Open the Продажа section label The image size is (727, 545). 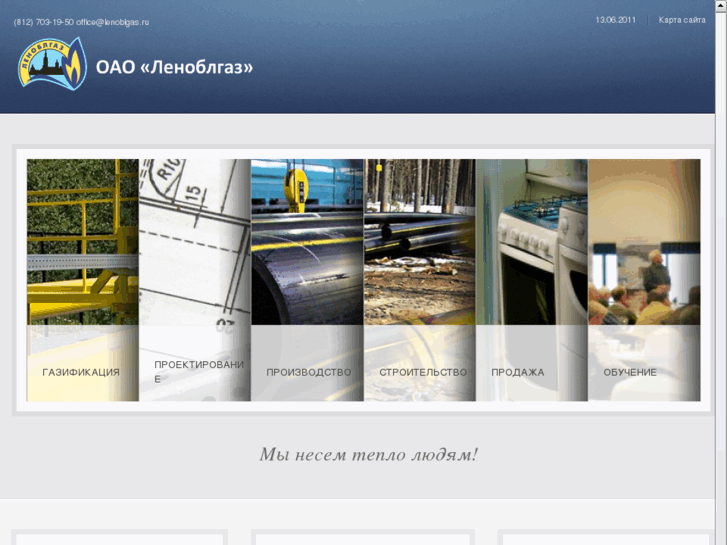pos(518,372)
